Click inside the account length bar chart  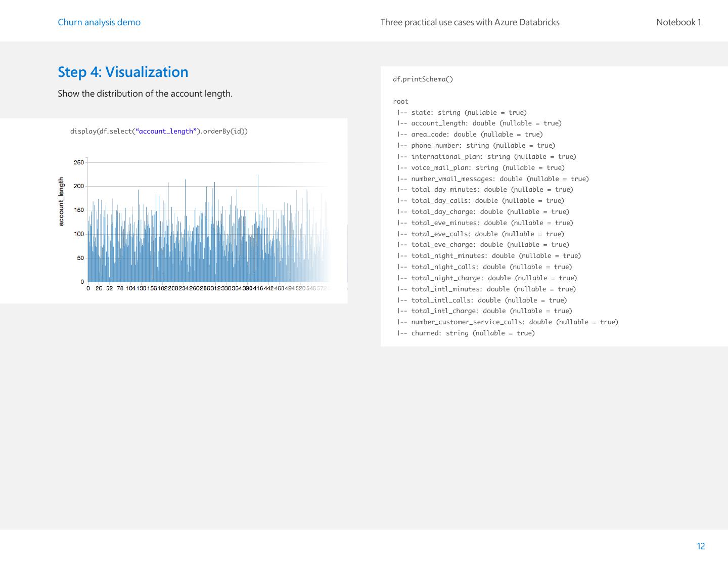click(x=202, y=238)
